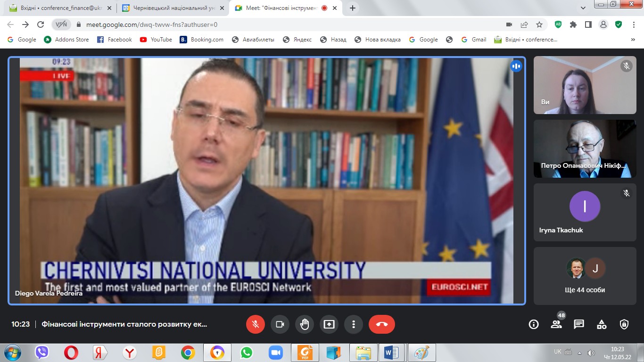
Task: Open the 'Ще 44 особи' tile
Action: click(x=585, y=276)
